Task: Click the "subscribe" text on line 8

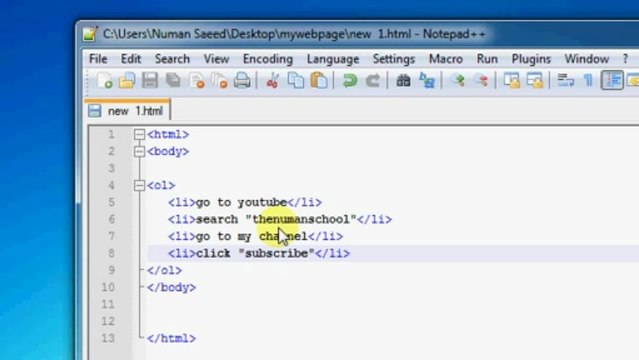Action: pos(277,253)
